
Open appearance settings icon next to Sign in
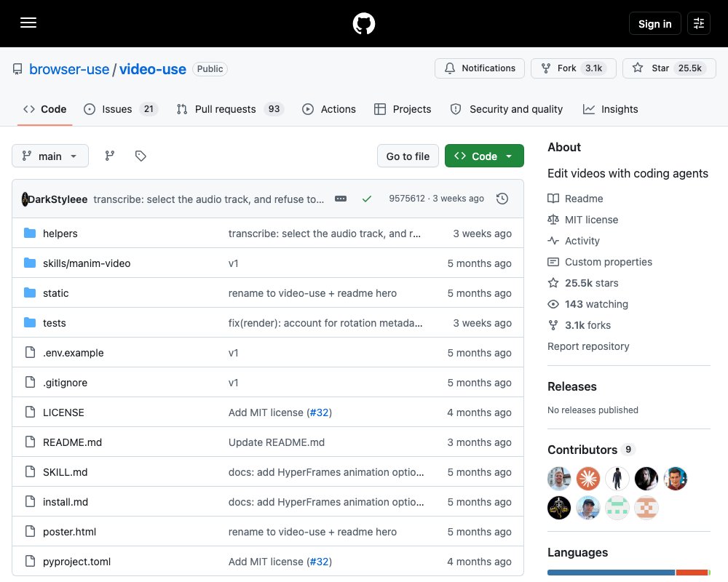(698, 23)
